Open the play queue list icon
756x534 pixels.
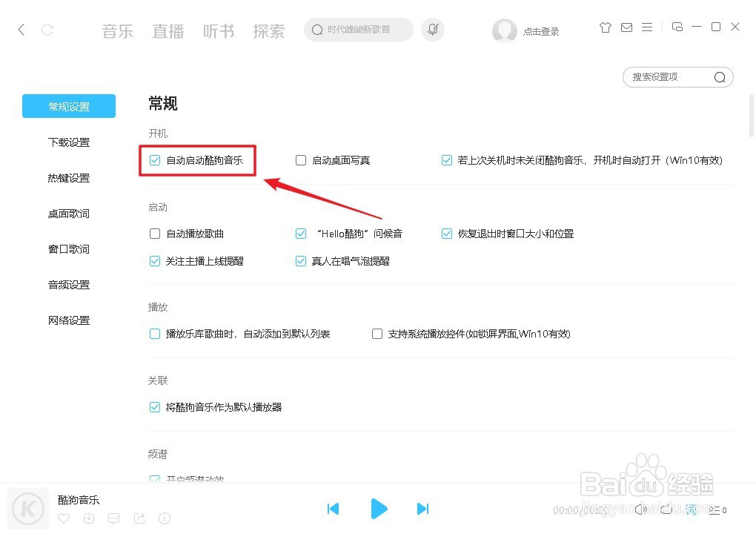[717, 510]
